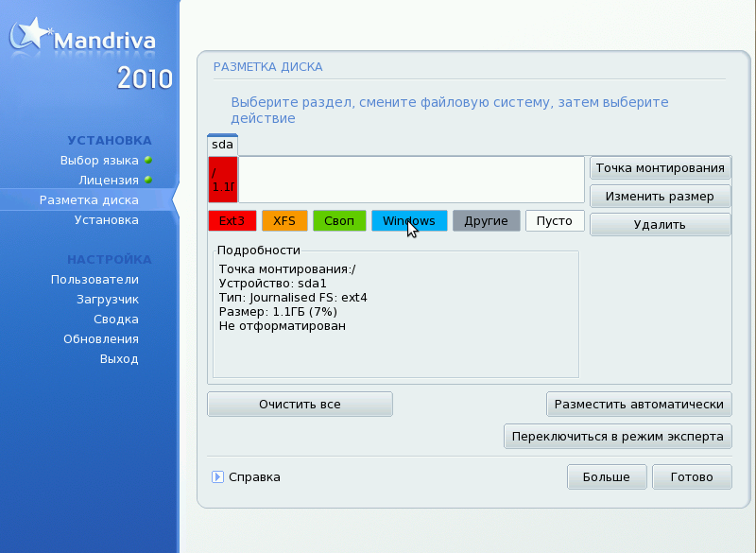Image resolution: width=756 pixels, height=553 pixels.
Task: Select the Разметка диска step in the sidebar
Action: click(x=89, y=200)
